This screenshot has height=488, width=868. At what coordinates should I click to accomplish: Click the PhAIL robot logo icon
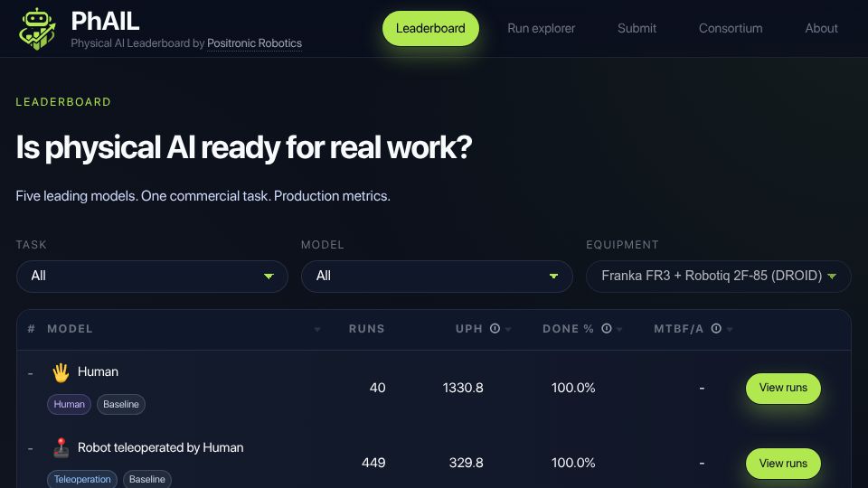pos(37,29)
